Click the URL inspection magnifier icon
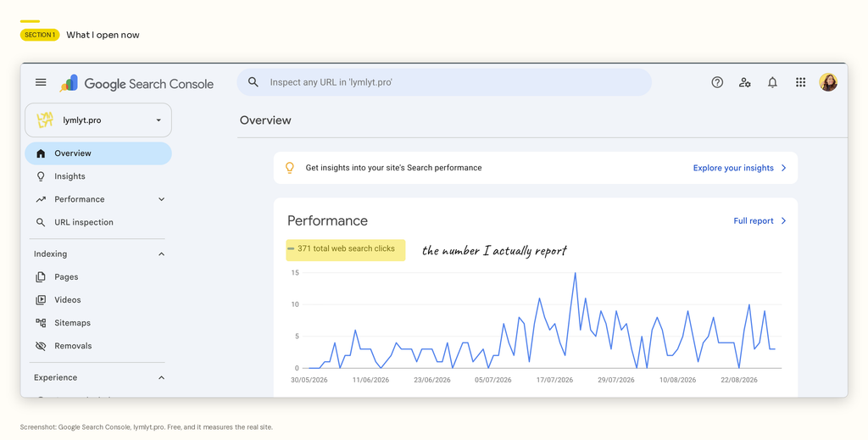The image size is (868, 440). point(41,222)
